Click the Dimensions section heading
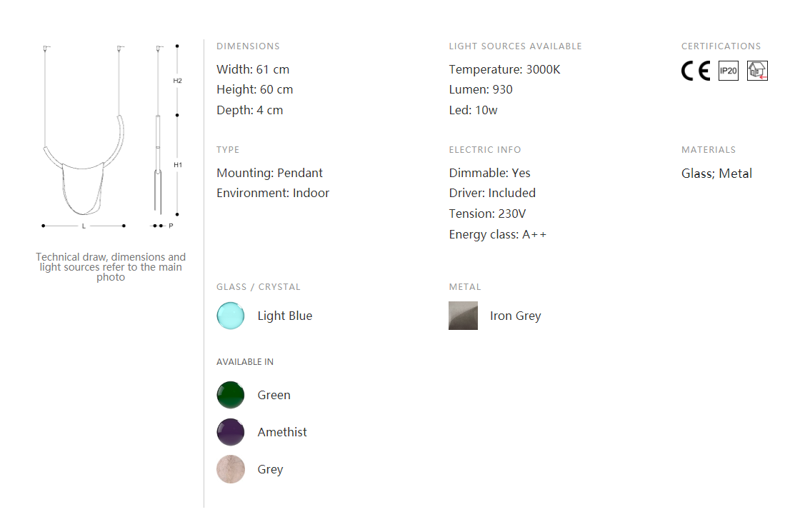Viewport: 785px width, 532px height. click(x=248, y=46)
